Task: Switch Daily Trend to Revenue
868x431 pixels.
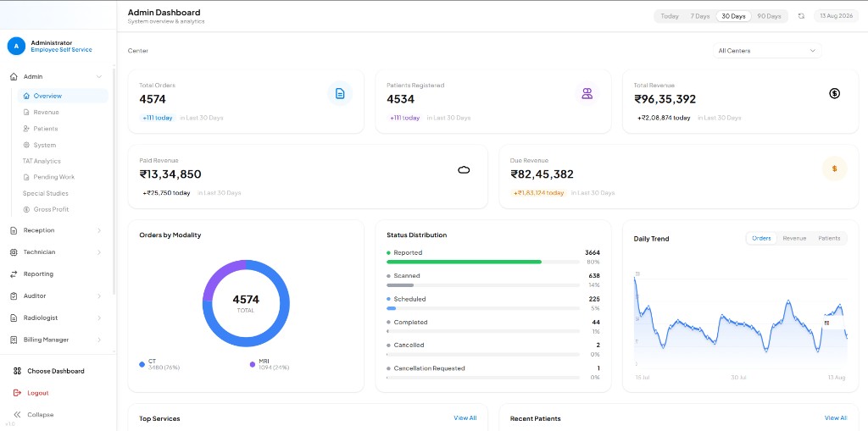Action: [x=794, y=239]
